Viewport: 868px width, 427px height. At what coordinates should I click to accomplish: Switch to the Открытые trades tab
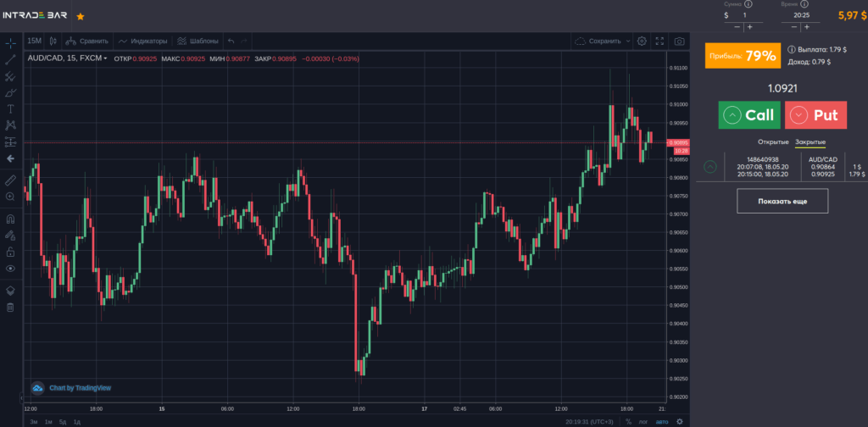(773, 141)
